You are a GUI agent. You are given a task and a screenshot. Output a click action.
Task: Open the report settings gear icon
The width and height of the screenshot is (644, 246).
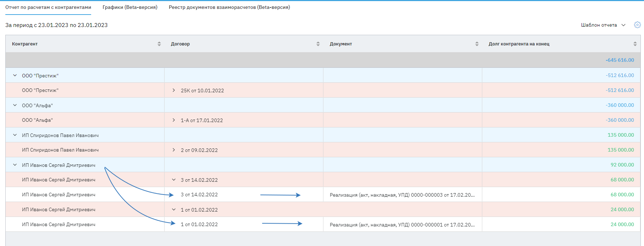pos(637,25)
